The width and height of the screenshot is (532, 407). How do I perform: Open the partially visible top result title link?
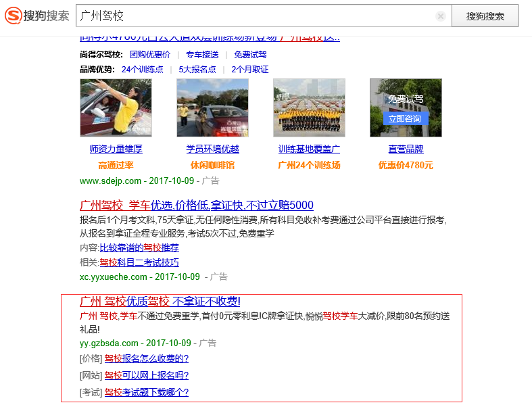(x=210, y=39)
